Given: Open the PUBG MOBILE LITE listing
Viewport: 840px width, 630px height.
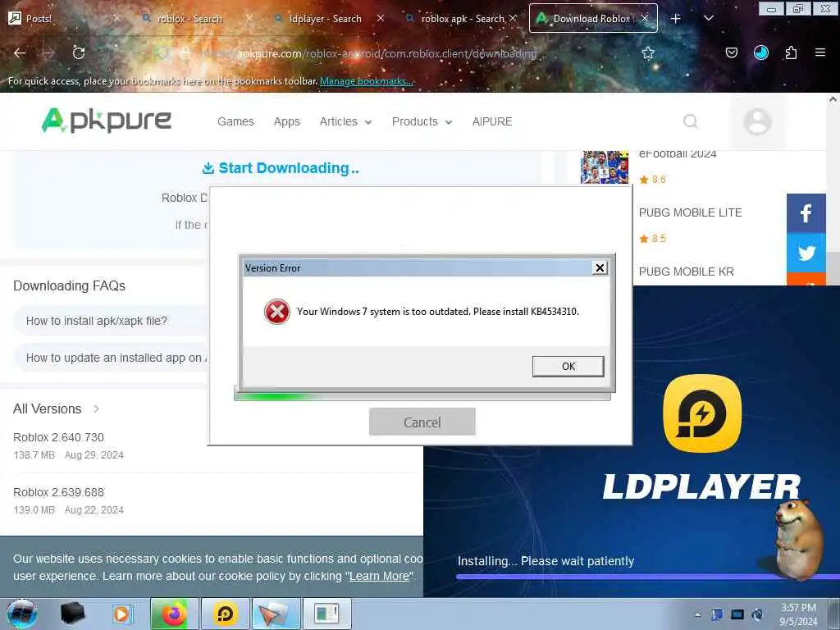Looking at the screenshot, I should [690, 212].
